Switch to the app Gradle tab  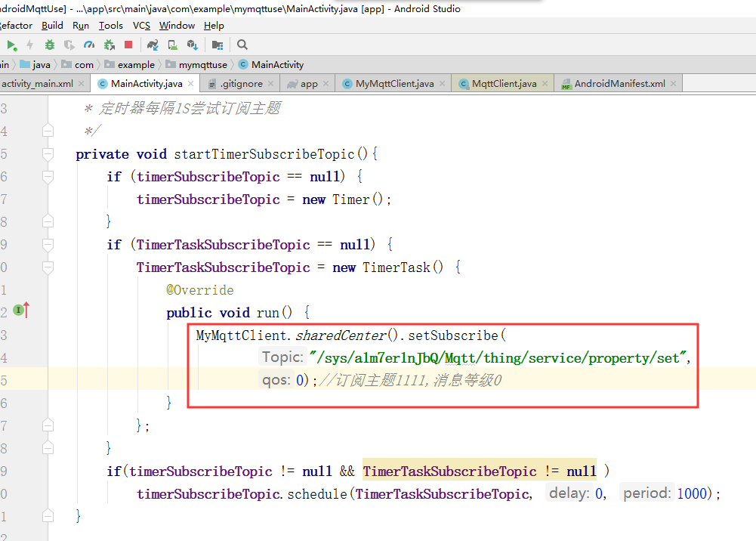pos(309,83)
